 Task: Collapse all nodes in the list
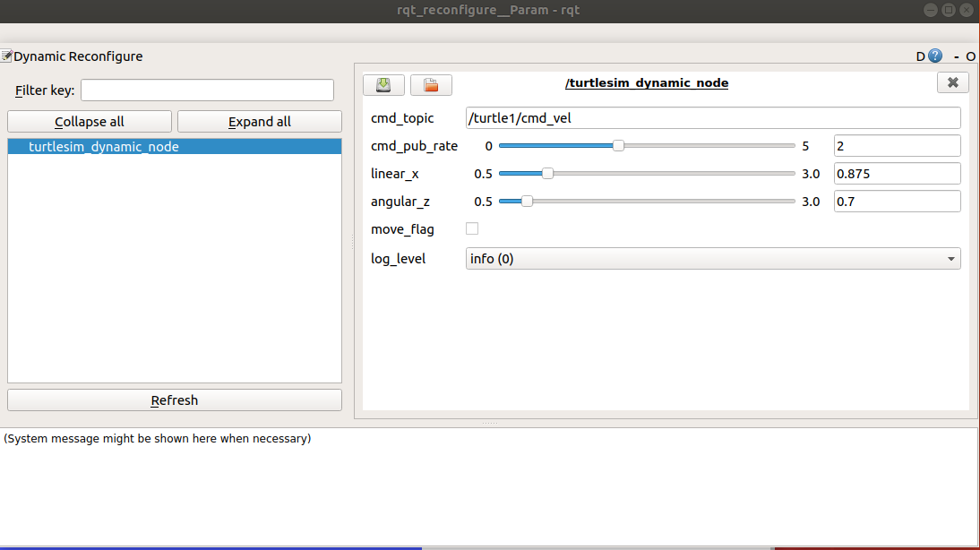click(89, 121)
